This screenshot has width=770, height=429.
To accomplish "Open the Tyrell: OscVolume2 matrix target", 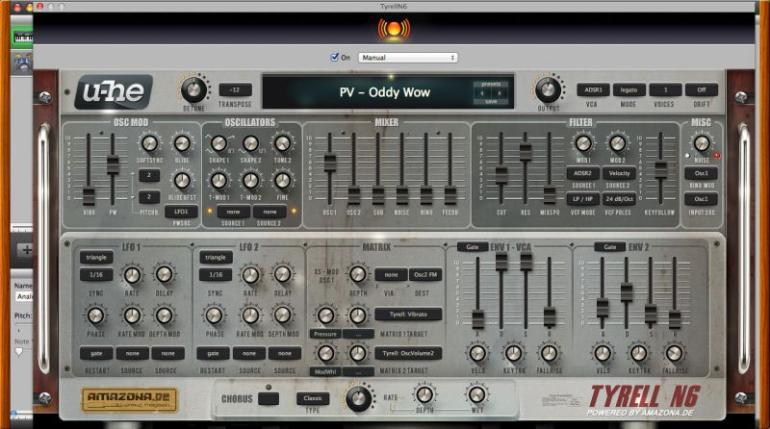I will (408, 353).
